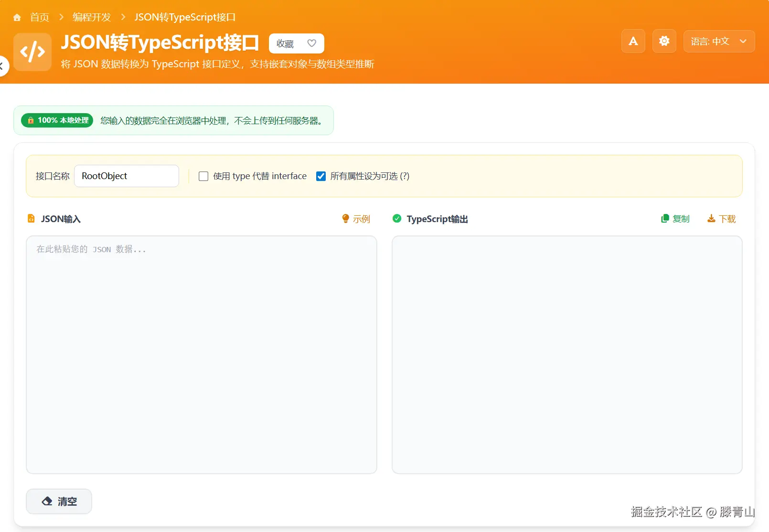Click the copy icon next to 复制
Viewport: 769px width, 532px height.
pos(664,218)
